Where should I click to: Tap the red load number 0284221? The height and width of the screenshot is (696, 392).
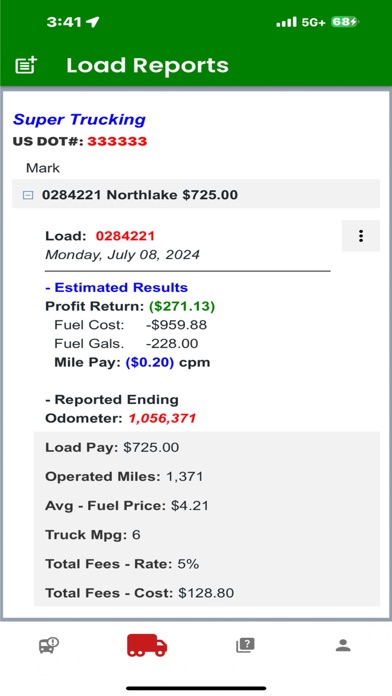(x=125, y=236)
